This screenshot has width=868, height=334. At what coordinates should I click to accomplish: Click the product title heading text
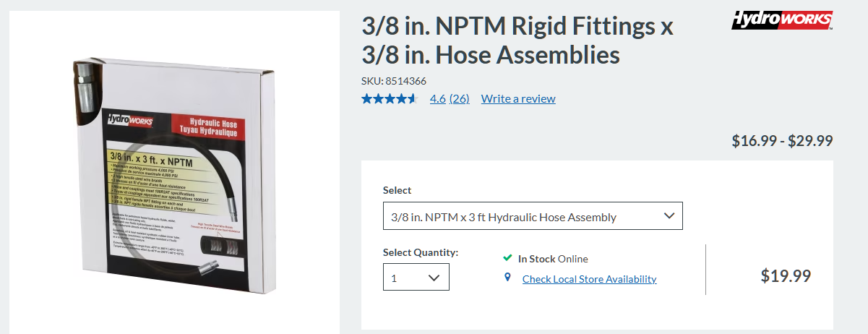[517, 40]
